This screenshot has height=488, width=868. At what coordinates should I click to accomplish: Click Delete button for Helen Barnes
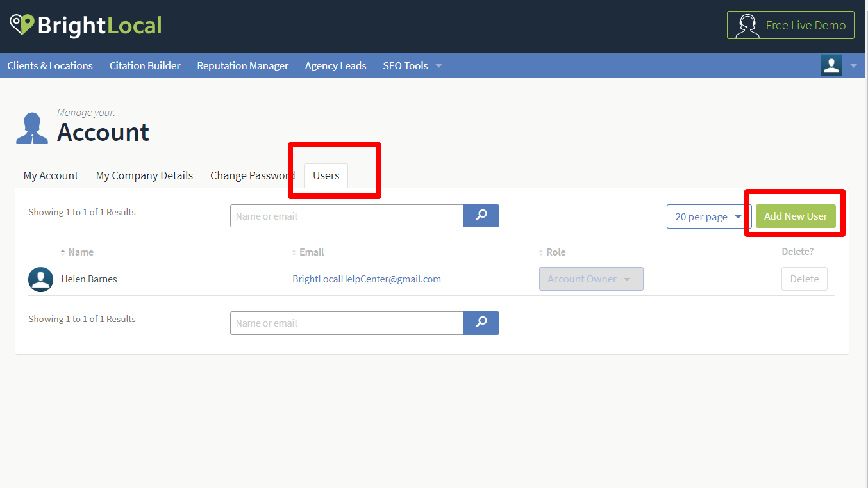tap(805, 279)
